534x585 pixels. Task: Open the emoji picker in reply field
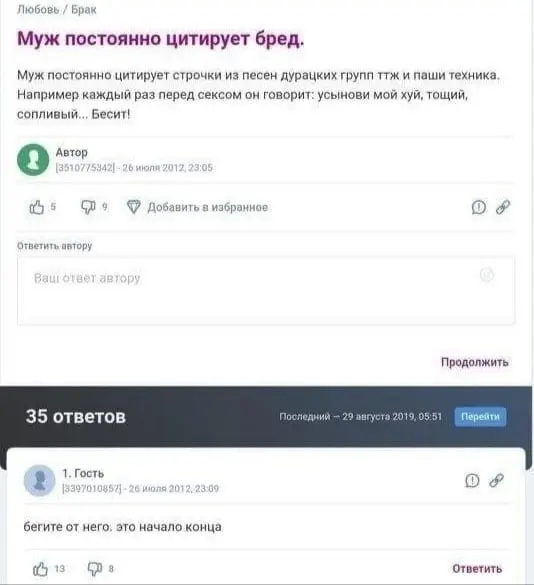[487, 275]
